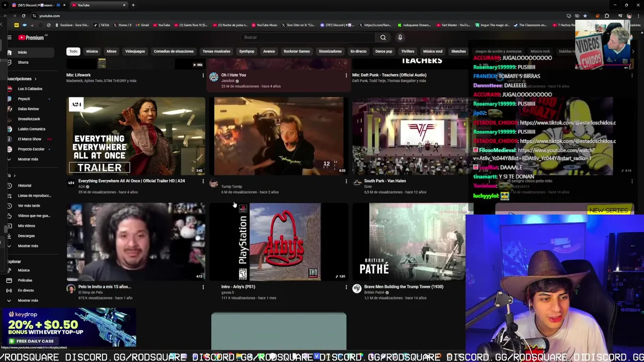
Task: Select the Música filter chip
Action: 92,51
